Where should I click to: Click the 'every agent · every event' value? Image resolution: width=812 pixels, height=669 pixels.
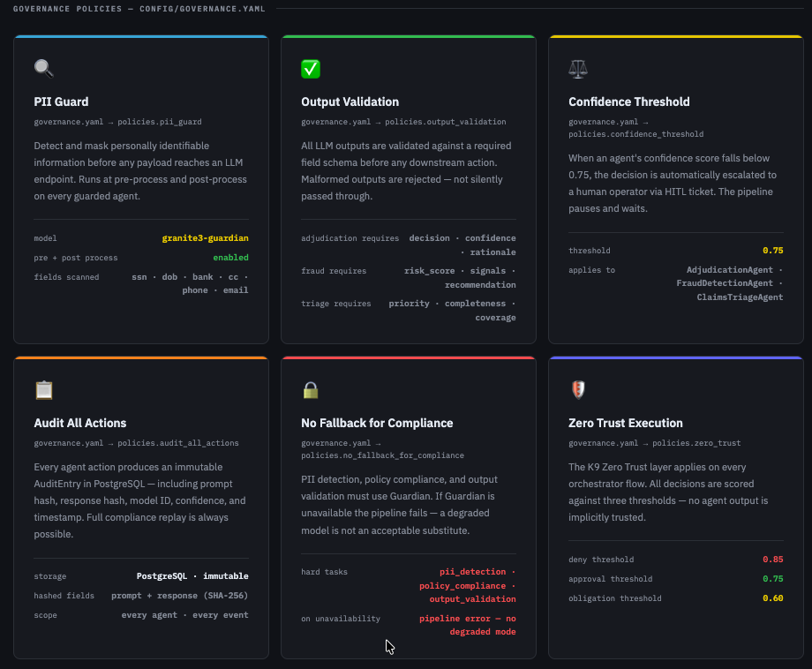[184, 615]
